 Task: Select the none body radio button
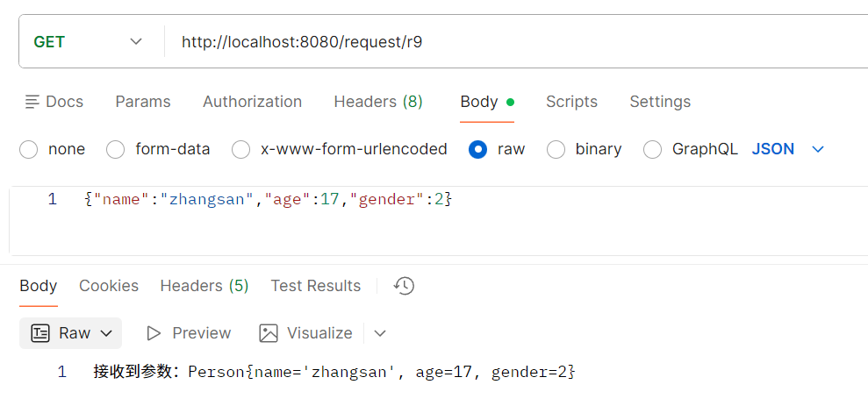point(29,150)
